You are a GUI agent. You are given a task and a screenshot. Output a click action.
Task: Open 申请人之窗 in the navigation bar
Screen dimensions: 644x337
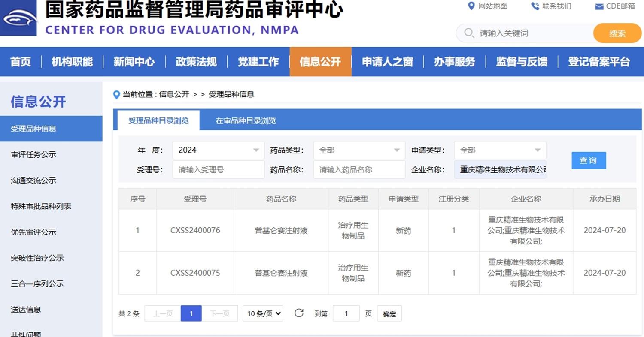click(x=387, y=62)
